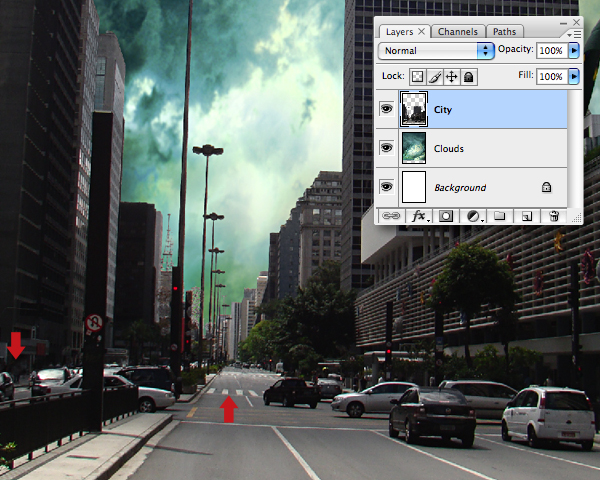Click the Opacity value field
This screenshot has height=480, width=600.
552,51
